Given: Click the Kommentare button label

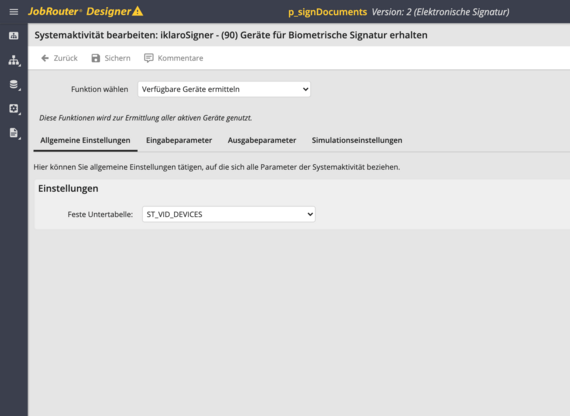Looking at the screenshot, I should coord(180,58).
